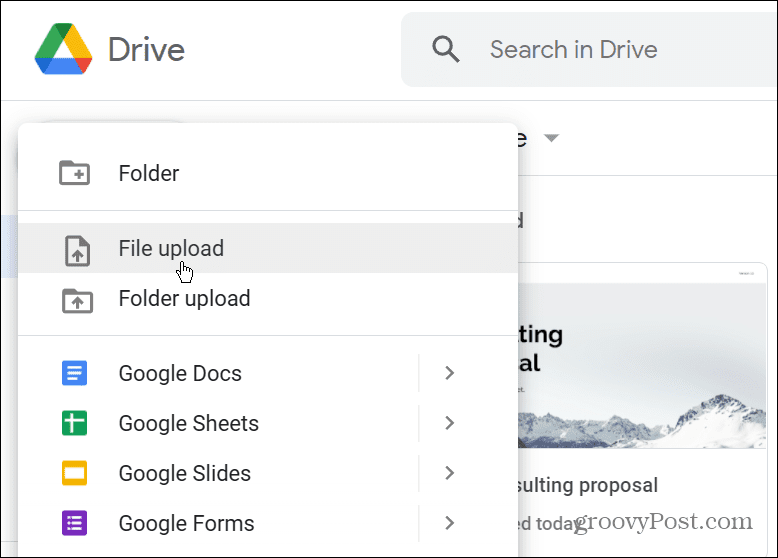The height and width of the screenshot is (558, 778).
Task: Select File upload menu entry
Action: point(268,248)
